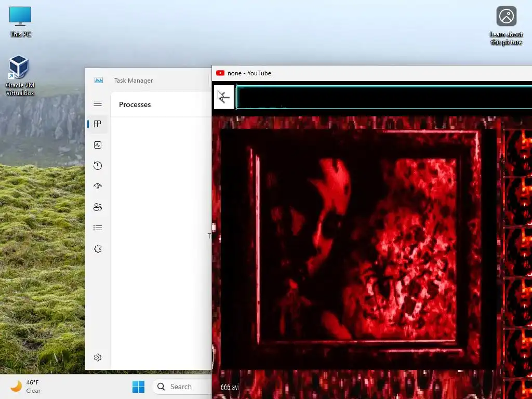The height and width of the screenshot is (399, 532).
Task: Click the none - YouTube window title
Action: [249, 73]
